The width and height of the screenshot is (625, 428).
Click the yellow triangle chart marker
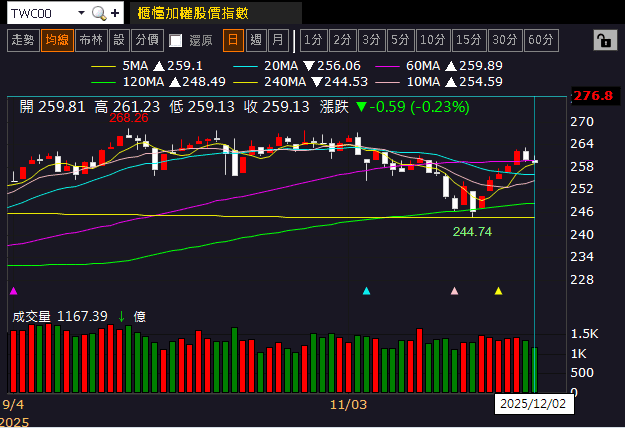(x=498, y=291)
